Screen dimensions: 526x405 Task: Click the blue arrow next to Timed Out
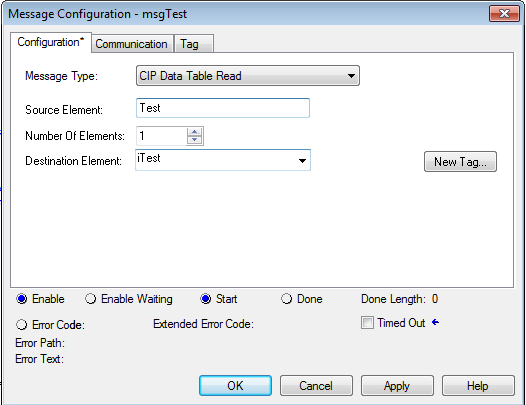click(435, 322)
